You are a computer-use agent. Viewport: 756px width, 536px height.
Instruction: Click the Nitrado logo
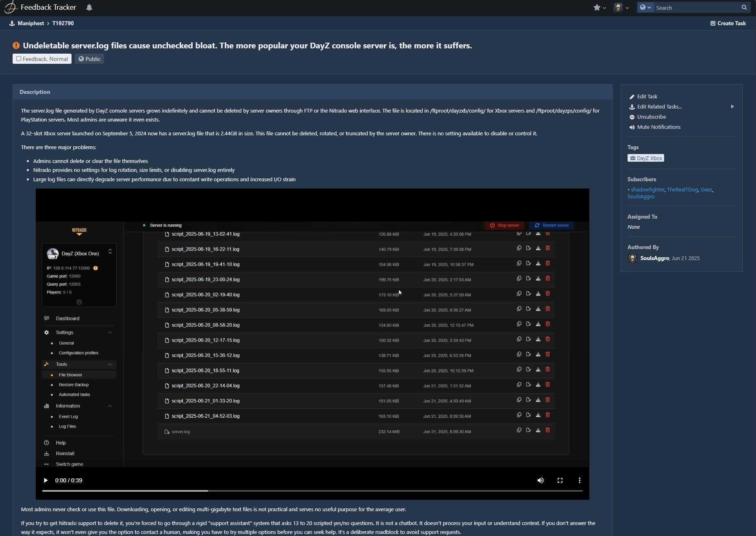(x=79, y=231)
